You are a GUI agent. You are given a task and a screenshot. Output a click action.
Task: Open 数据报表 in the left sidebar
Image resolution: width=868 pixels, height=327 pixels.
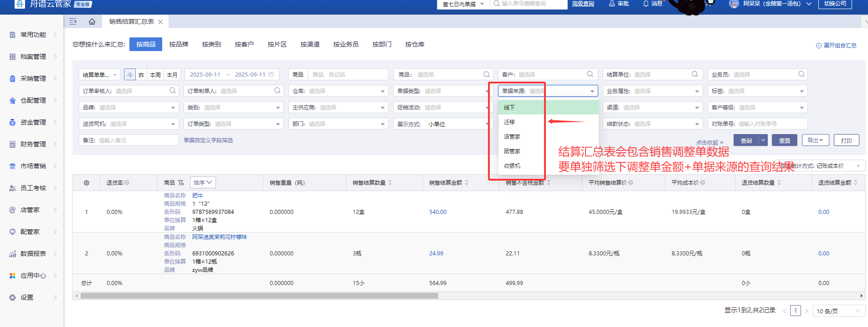pos(33,254)
